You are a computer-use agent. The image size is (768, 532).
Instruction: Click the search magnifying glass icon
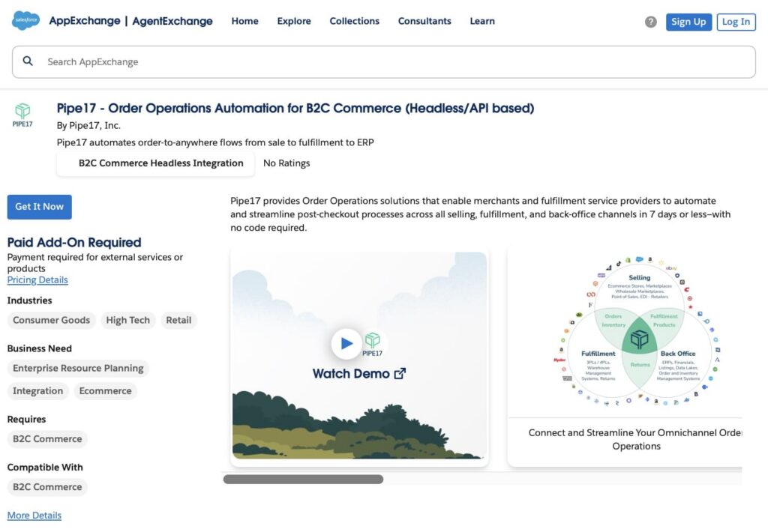coord(28,61)
